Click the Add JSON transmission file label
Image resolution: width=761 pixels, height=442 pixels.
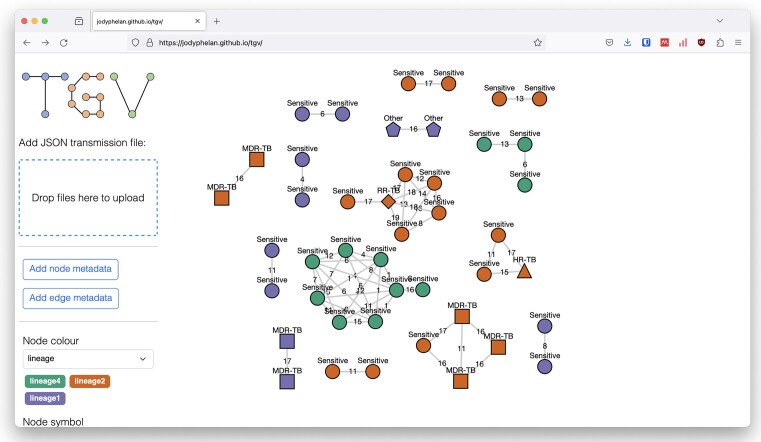tap(82, 143)
